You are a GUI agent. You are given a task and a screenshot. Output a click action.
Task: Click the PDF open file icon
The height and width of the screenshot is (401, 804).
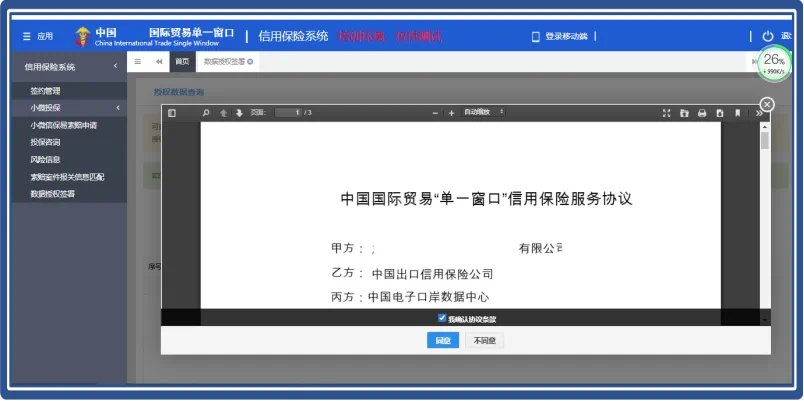684,113
